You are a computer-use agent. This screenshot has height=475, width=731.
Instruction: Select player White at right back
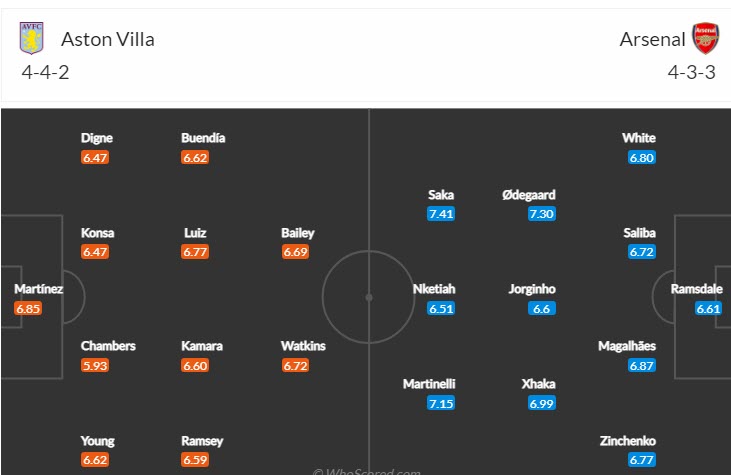tap(639, 138)
